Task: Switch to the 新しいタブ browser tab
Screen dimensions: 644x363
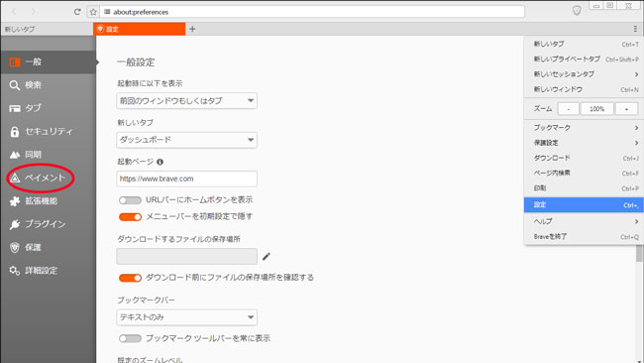Action: pyautogui.click(x=47, y=29)
